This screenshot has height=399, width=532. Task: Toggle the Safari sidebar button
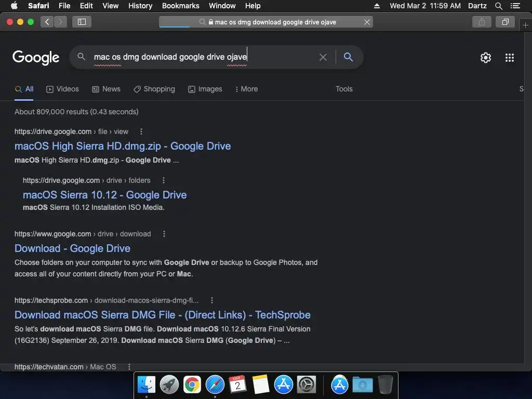[82, 22]
